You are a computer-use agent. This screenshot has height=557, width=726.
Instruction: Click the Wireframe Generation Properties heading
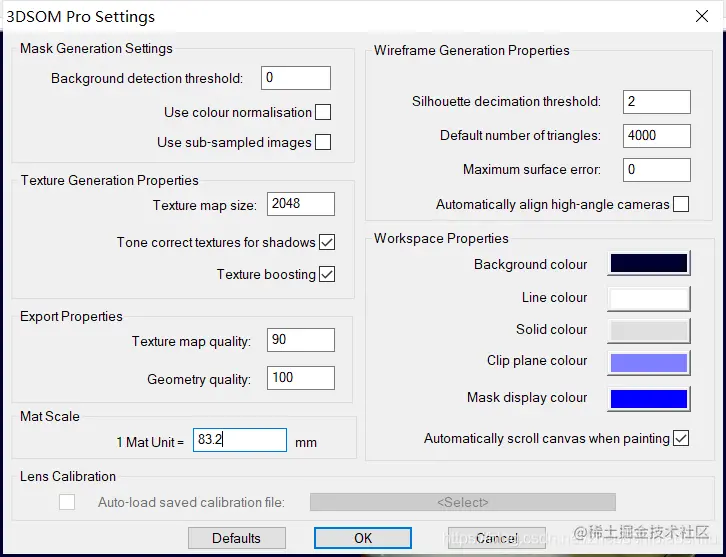[472, 50]
